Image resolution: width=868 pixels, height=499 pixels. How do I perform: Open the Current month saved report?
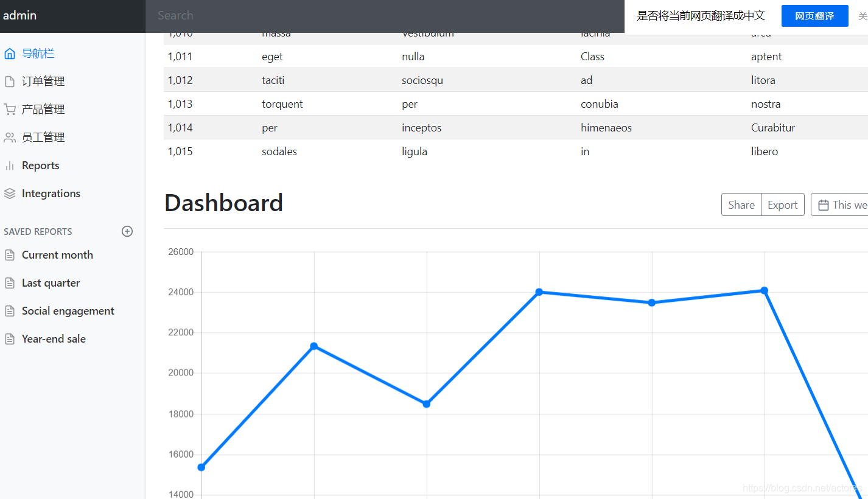coord(57,255)
